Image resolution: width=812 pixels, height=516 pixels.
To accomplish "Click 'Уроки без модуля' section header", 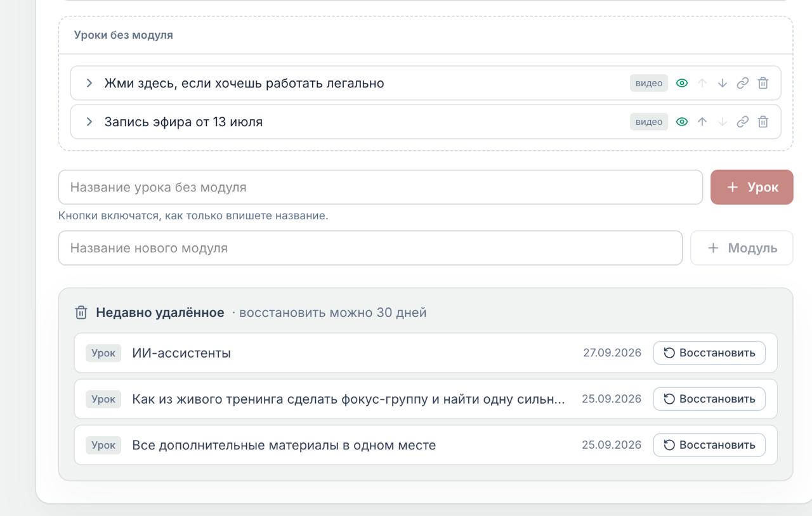I will click(124, 35).
